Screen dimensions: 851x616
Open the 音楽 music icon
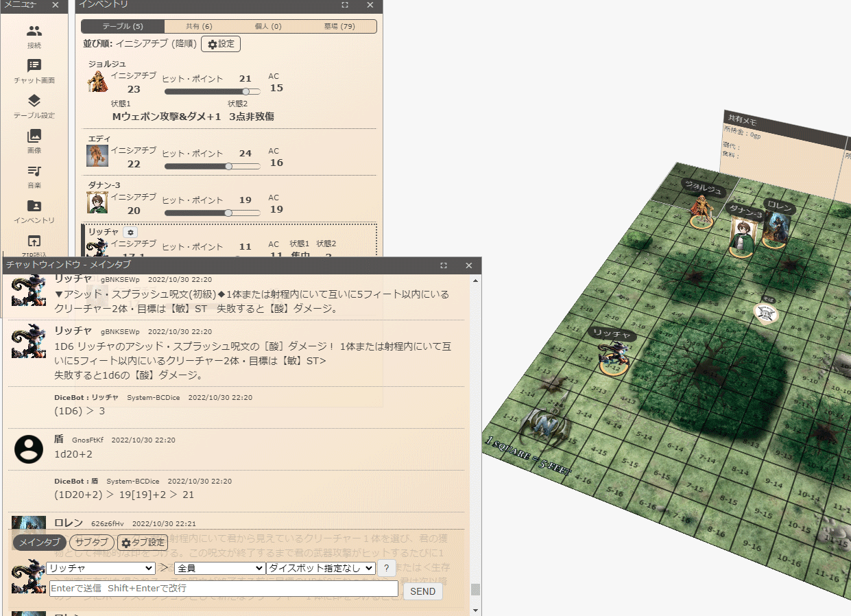click(x=34, y=171)
